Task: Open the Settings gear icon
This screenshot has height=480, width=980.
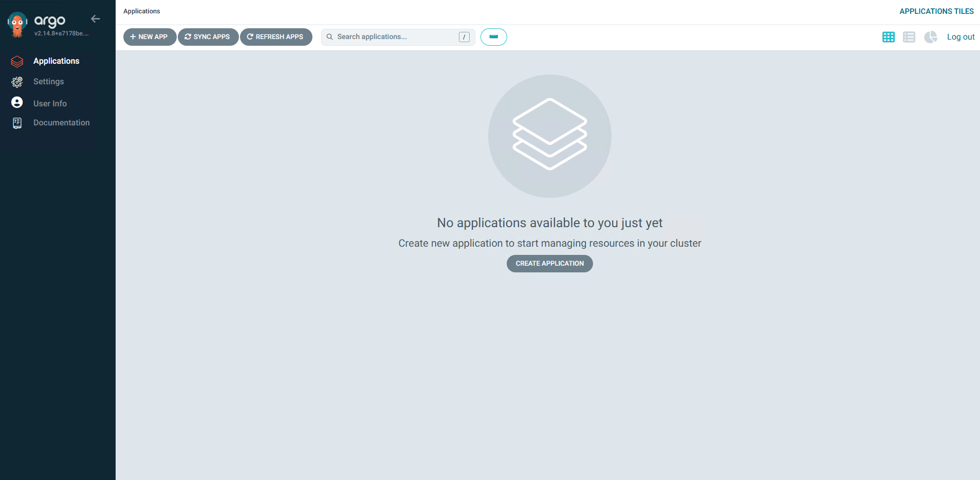Action: pyautogui.click(x=17, y=82)
